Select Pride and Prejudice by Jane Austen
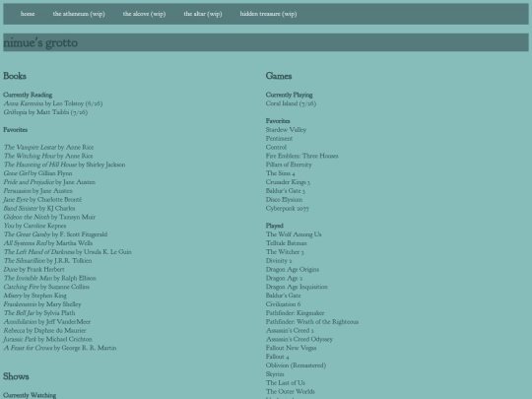 [49, 182]
